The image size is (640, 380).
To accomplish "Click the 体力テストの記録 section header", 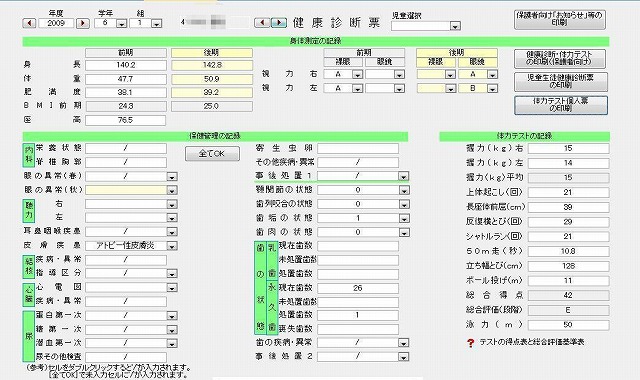I will click(524, 136).
